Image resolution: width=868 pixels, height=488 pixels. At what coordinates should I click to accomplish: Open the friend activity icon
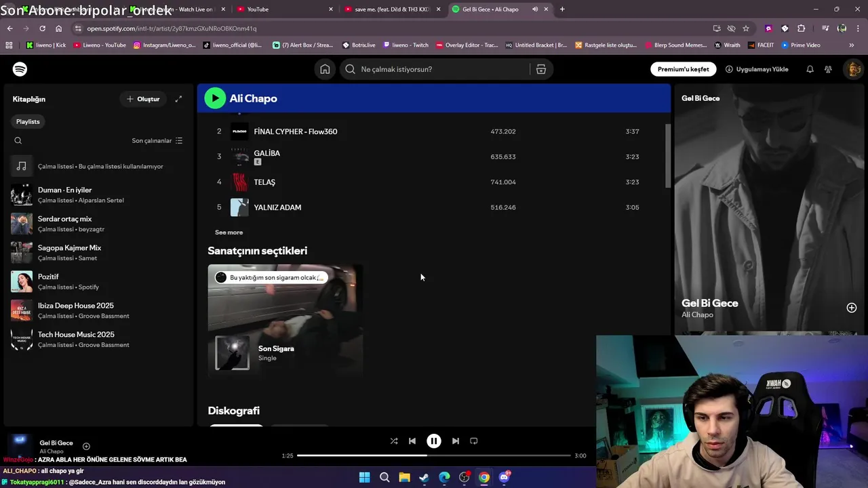point(828,69)
